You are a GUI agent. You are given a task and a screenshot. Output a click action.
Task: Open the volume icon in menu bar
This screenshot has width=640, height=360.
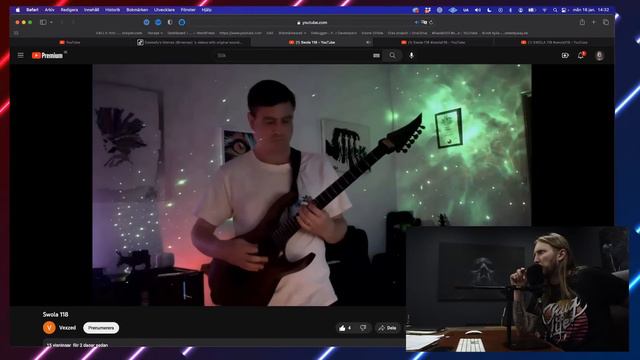[x=478, y=10]
